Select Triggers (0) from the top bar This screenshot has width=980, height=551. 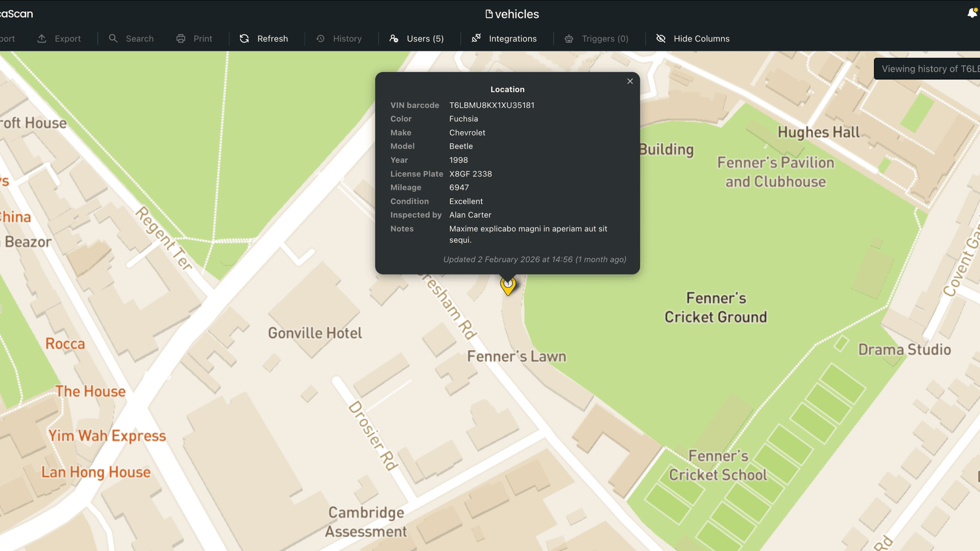click(605, 39)
